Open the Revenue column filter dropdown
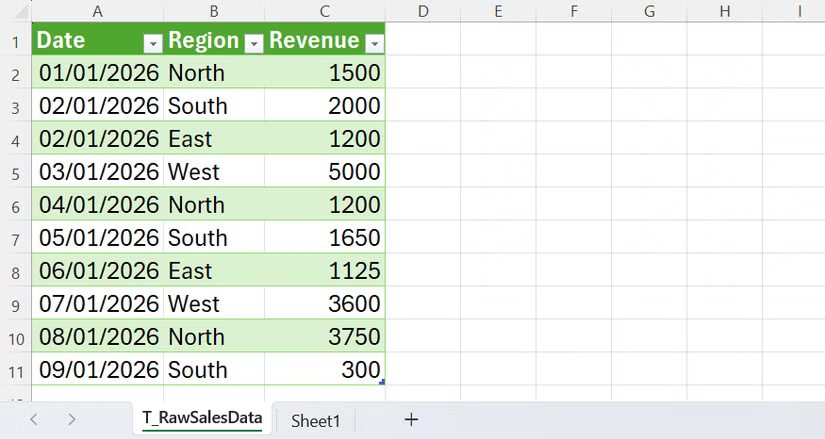 pyautogui.click(x=375, y=44)
